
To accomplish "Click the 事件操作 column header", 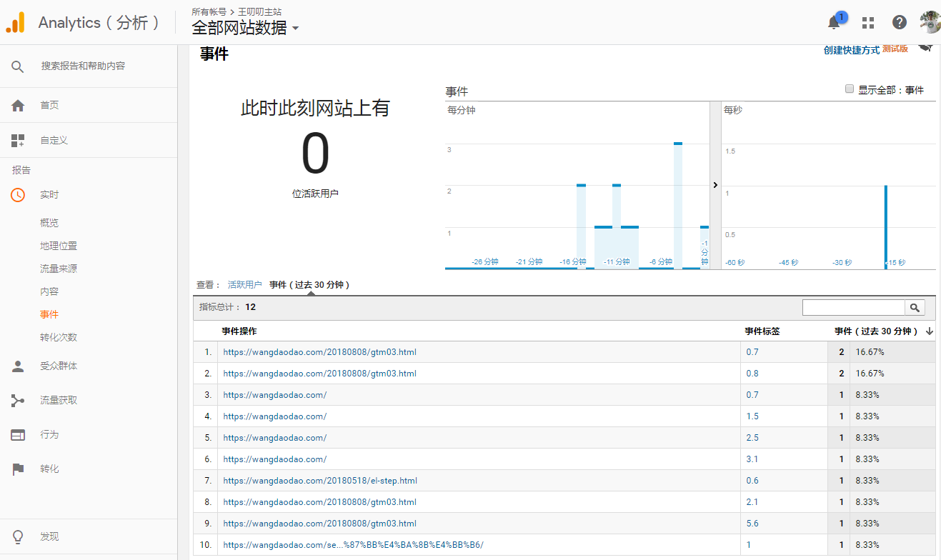I will 239,331.
